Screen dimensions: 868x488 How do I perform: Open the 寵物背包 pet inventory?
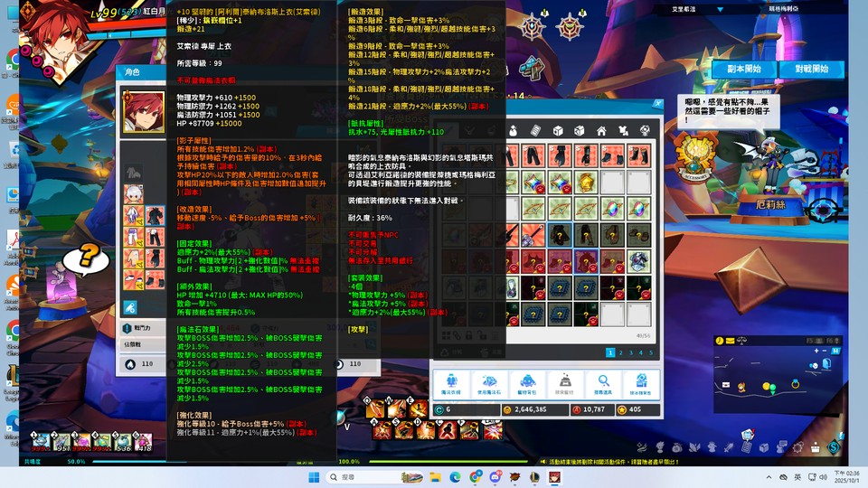pos(527,386)
